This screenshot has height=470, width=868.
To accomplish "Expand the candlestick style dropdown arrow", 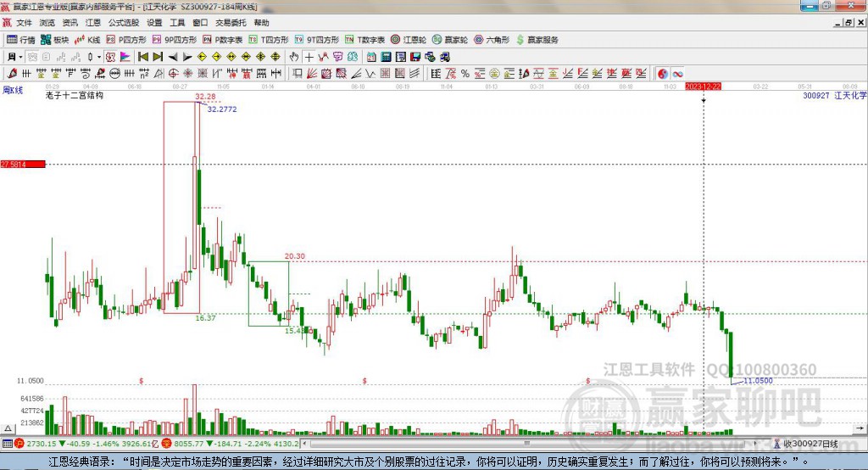I will (99, 57).
